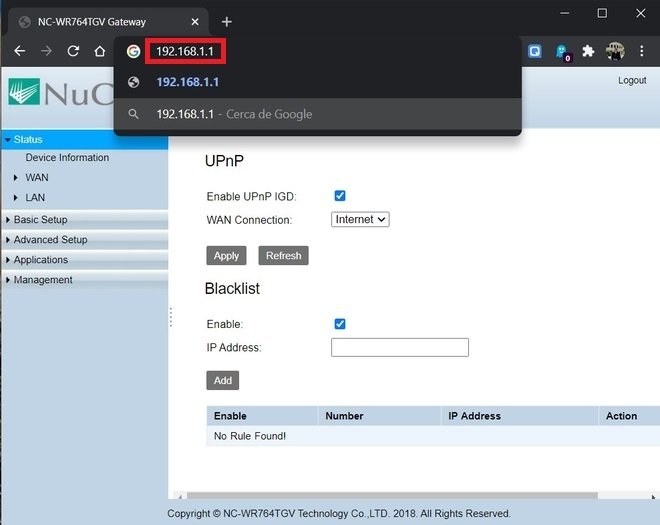This screenshot has width=660, height=525.
Task: Click the blue square extension icon
Action: (535, 51)
